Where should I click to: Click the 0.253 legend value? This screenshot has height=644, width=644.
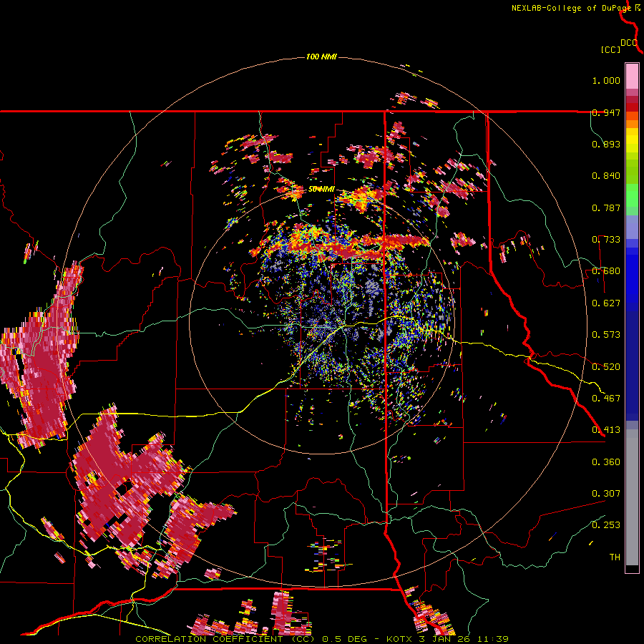coord(606,525)
